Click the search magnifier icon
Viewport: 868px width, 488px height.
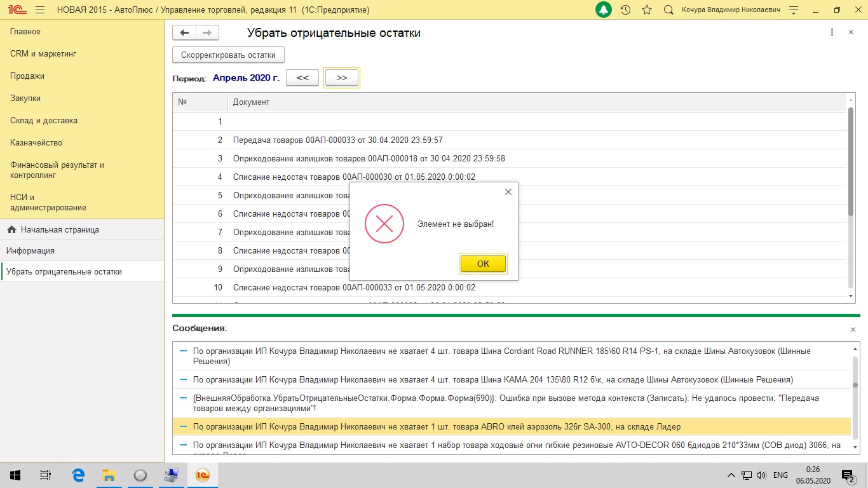668,10
